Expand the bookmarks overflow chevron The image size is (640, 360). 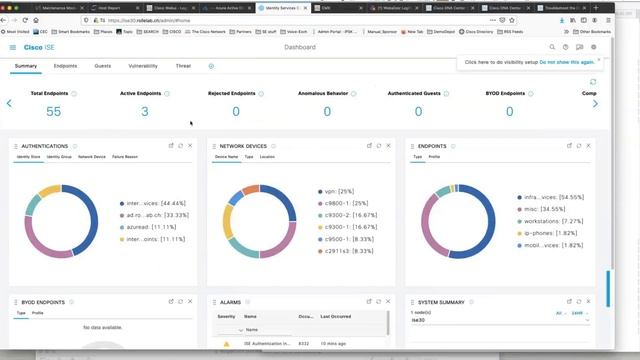(x=566, y=31)
